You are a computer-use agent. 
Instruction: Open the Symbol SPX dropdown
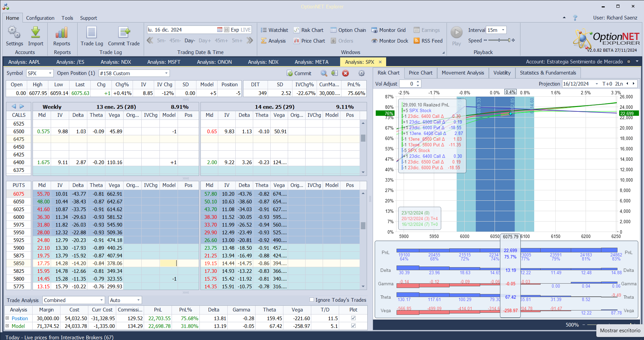(x=50, y=74)
